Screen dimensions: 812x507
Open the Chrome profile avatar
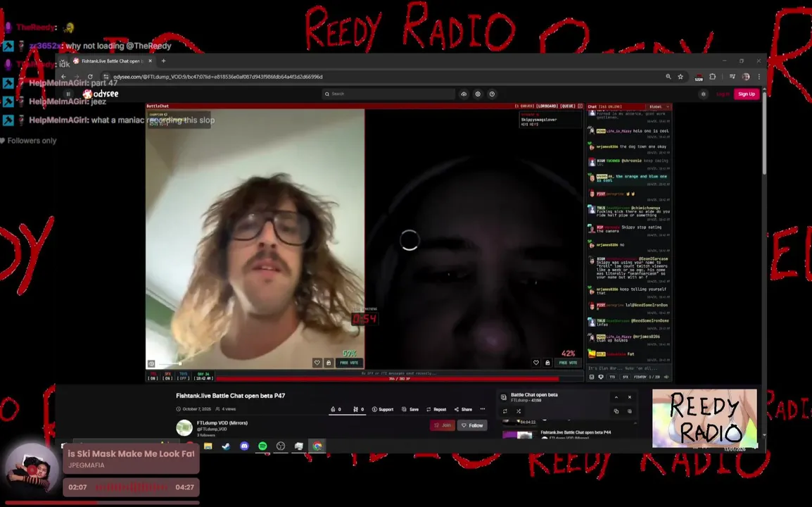pos(746,77)
